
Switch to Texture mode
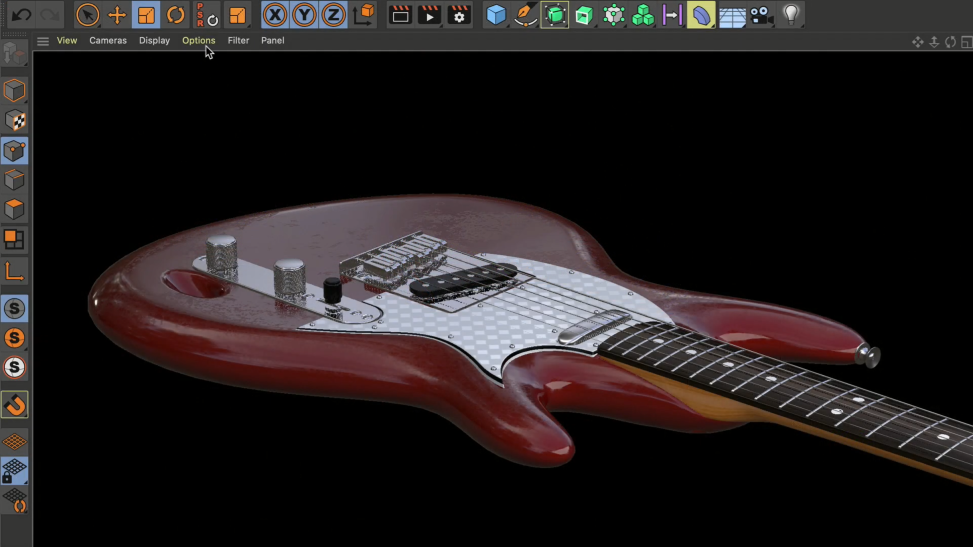coord(14,120)
